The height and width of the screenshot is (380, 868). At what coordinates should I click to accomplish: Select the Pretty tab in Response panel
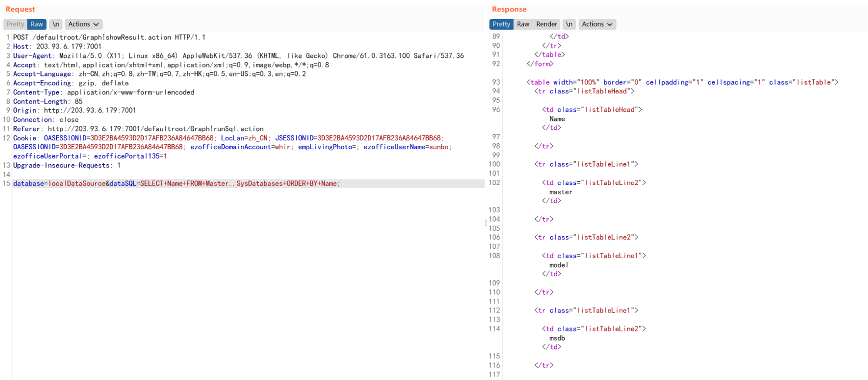click(x=501, y=24)
